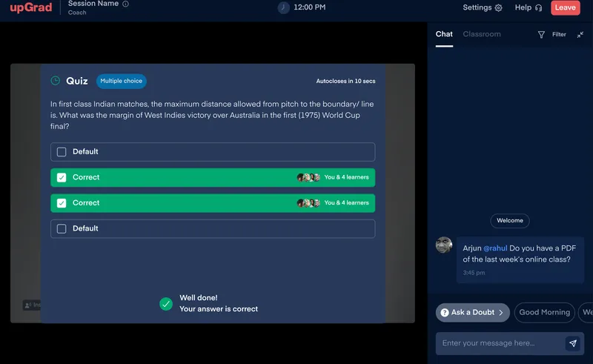The height and width of the screenshot is (364, 593).
Task: Click the @rahul mention link
Action: tap(495, 248)
